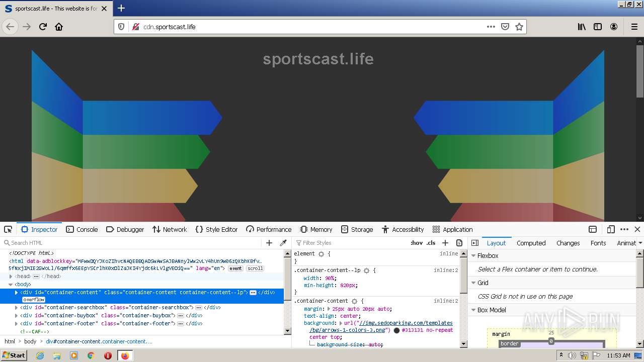Image resolution: width=644 pixels, height=362 pixels.
Task: Highlight elements matching .container-content selector
Action: point(354,301)
